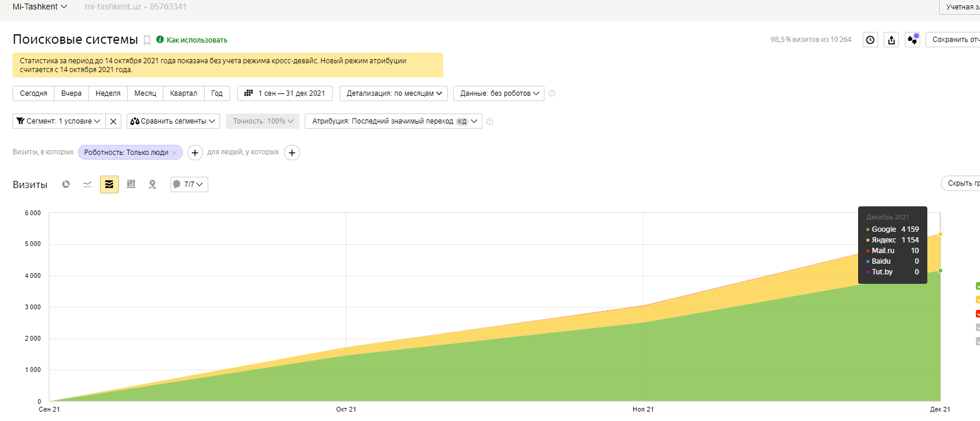Screen dimensions: 980x421
Task: Expand the Атрибуция attribution dropdown
Action: (x=394, y=121)
